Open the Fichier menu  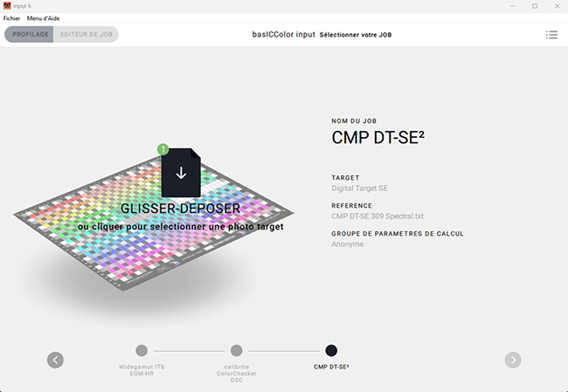[11, 18]
